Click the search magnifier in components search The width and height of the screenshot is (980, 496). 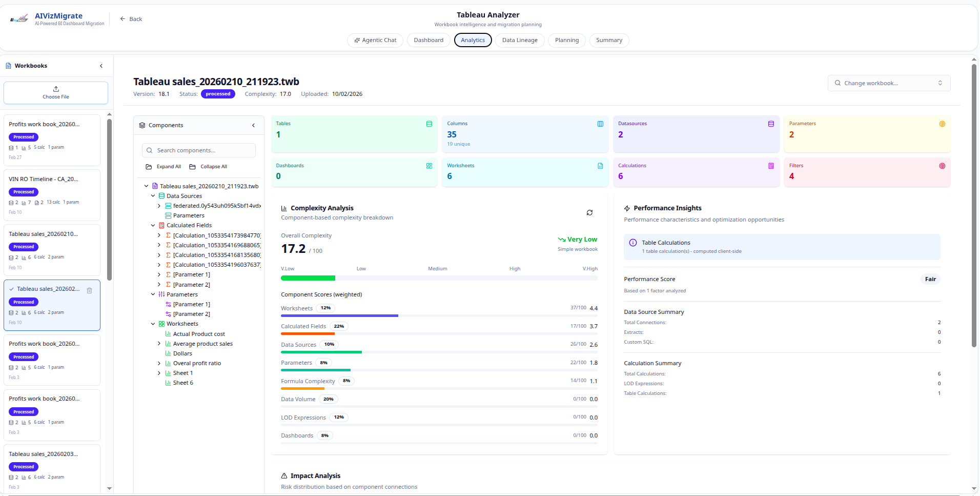pyautogui.click(x=149, y=150)
